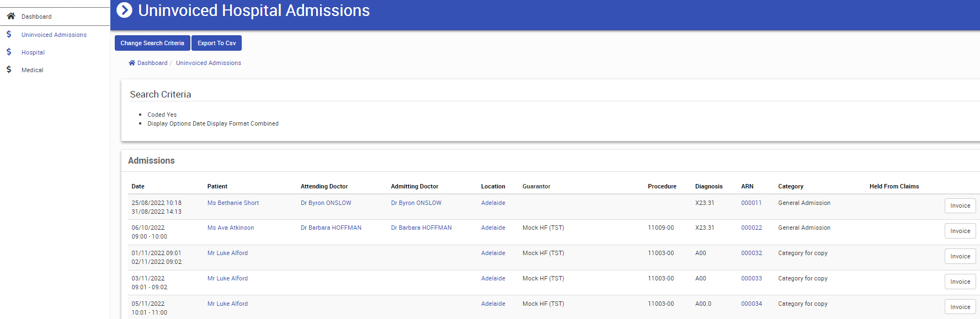Click the circled arrow icon in page header
980x319 pixels.
pos(125,10)
